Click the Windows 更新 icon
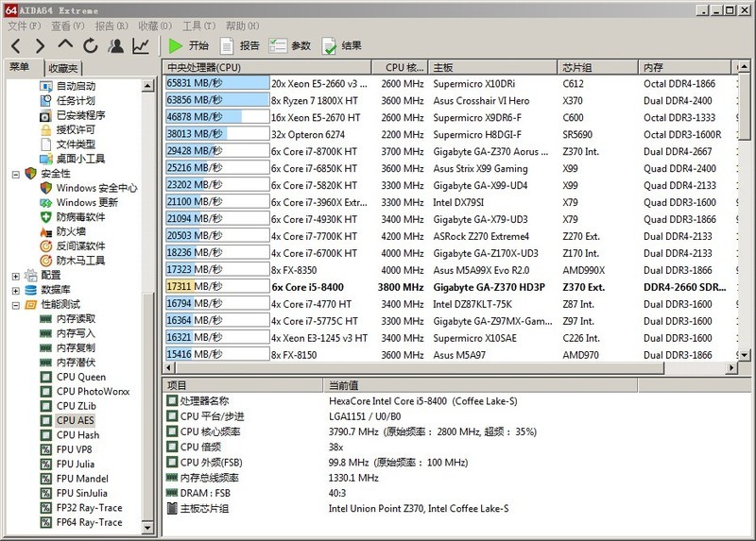 coord(45,202)
